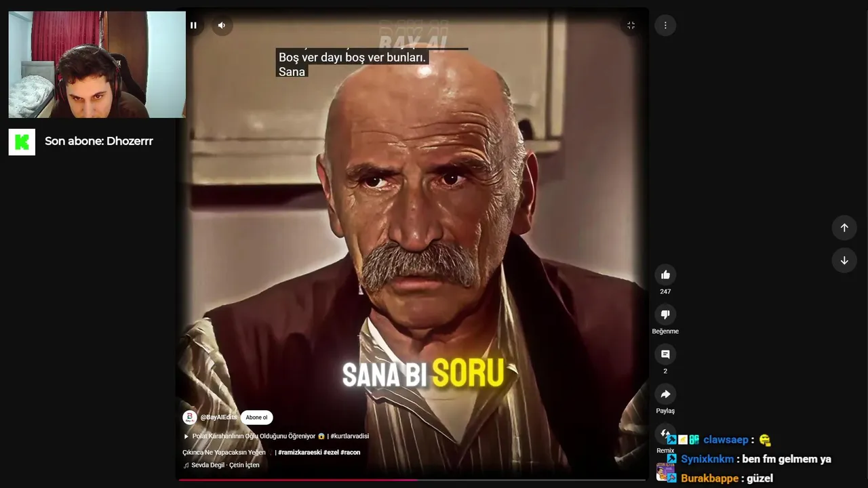Click the Burakbappe username in chat

(709, 479)
